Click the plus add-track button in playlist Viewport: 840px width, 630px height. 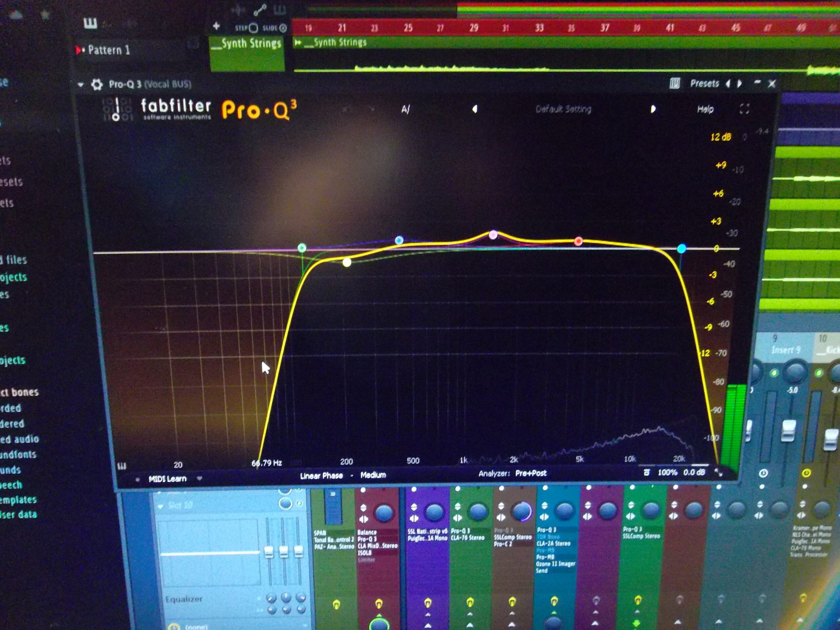click(216, 26)
